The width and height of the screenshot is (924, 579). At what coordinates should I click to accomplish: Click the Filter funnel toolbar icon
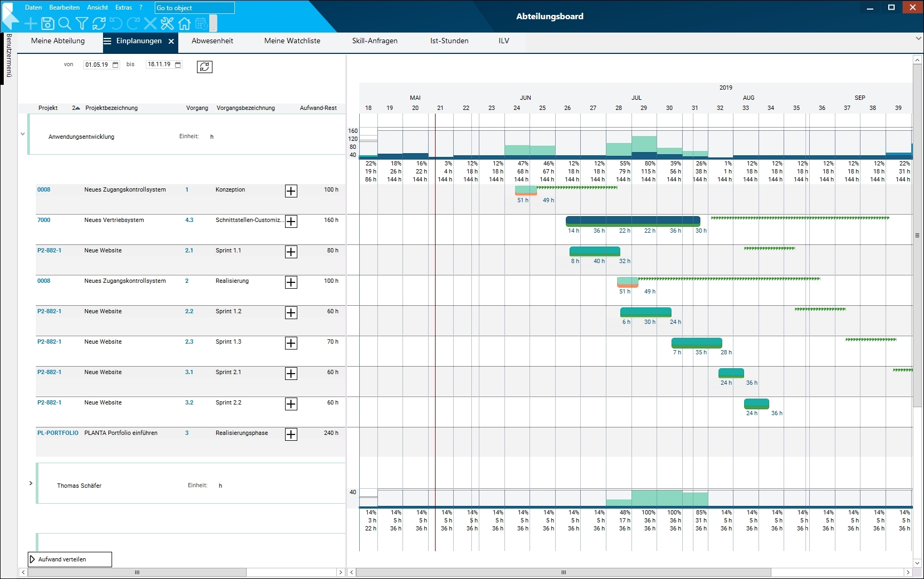tap(82, 23)
